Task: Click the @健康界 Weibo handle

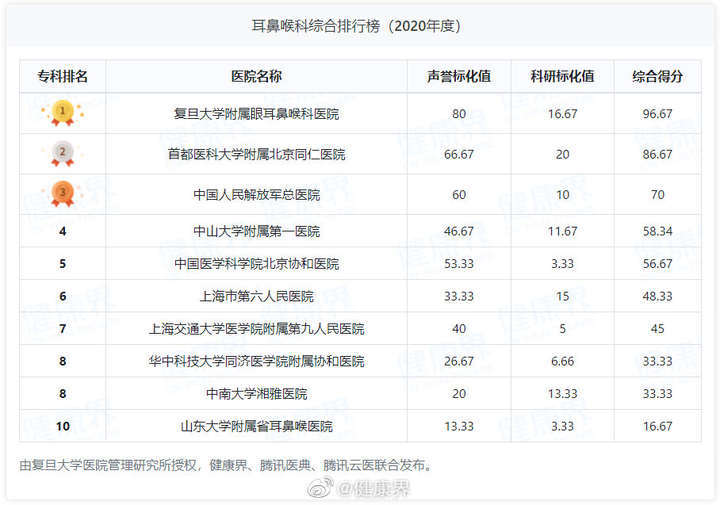Action: [373, 488]
